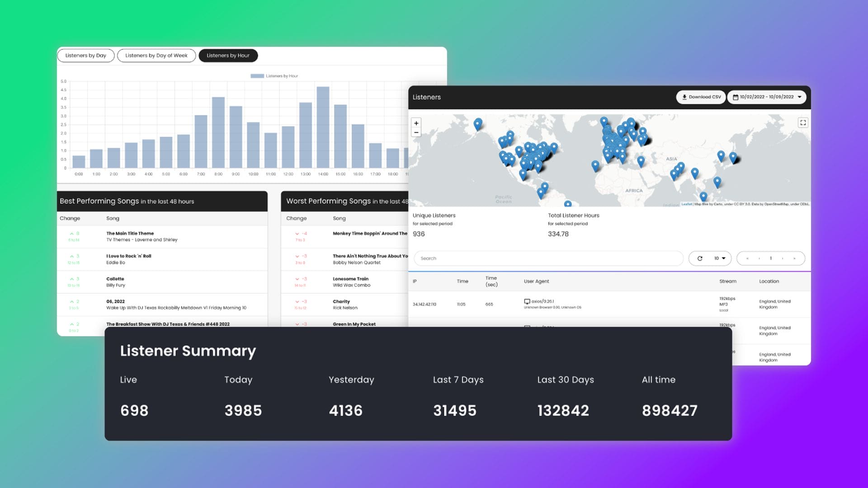The height and width of the screenshot is (488, 868).
Task: Click the refresh icon beside page size
Action: [x=700, y=258]
